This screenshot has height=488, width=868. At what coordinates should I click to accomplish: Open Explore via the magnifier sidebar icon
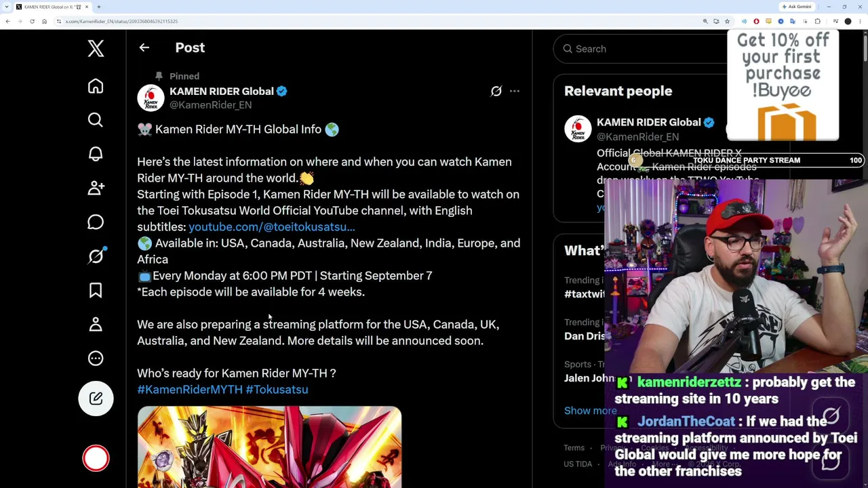96,120
